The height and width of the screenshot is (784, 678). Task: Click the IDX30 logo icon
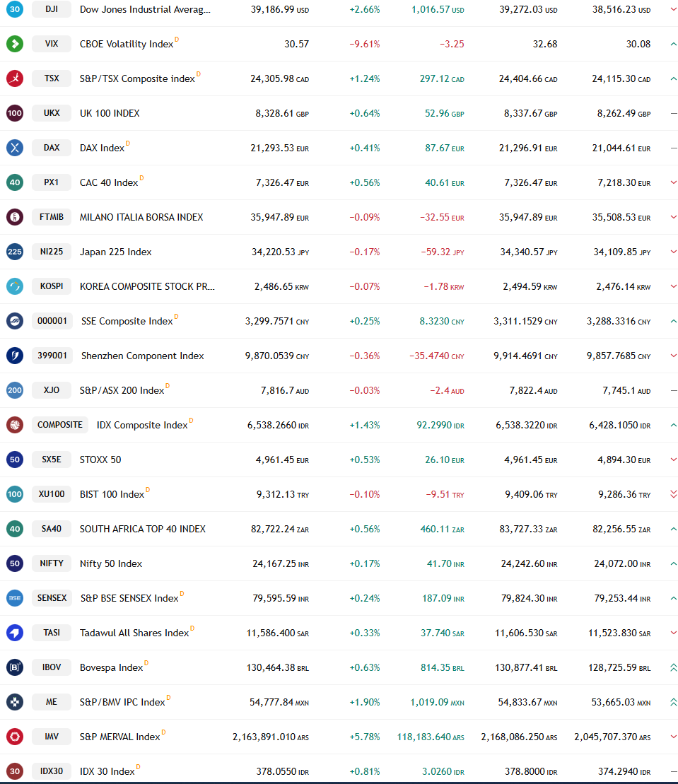tap(15, 771)
